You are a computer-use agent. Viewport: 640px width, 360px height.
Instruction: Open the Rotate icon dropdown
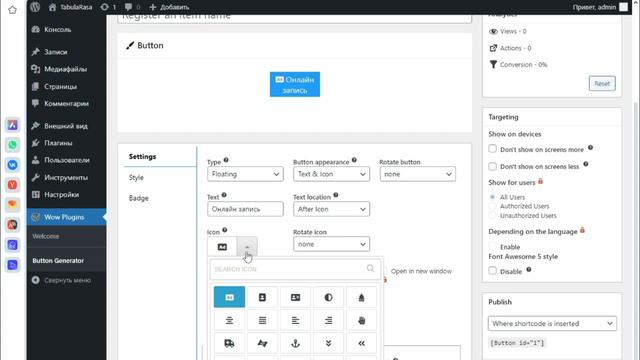point(331,244)
